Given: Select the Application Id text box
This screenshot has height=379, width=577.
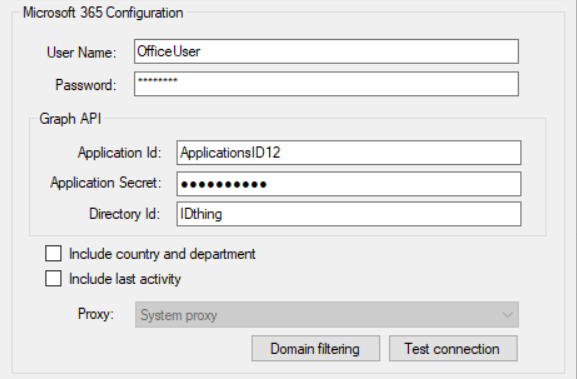Looking at the screenshot, I should click(348, 152).
